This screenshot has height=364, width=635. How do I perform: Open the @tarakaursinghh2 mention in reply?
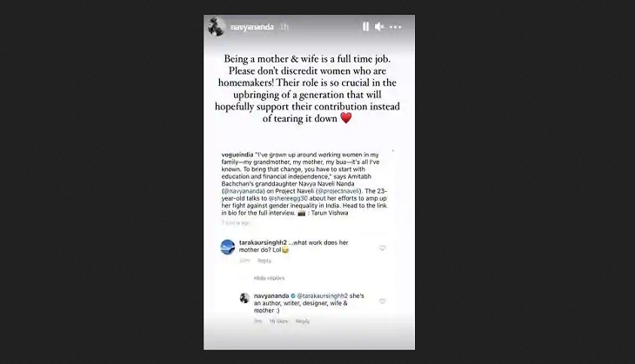(323, 295)
